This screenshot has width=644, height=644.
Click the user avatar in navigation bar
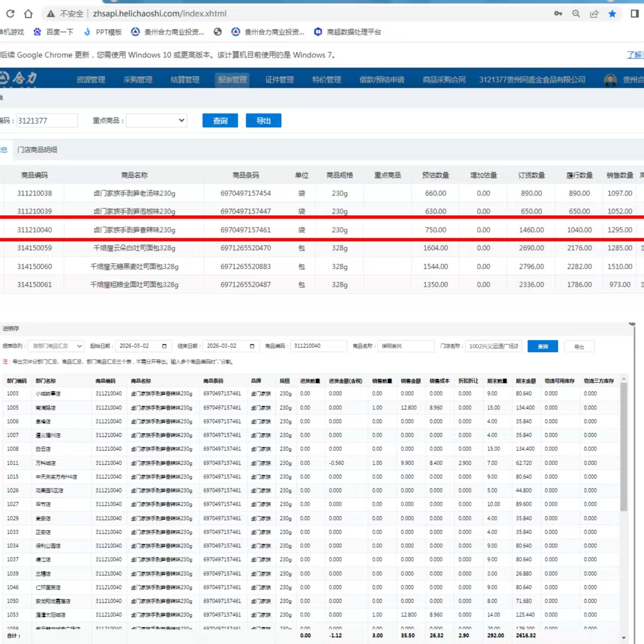[x=610, y=80]
